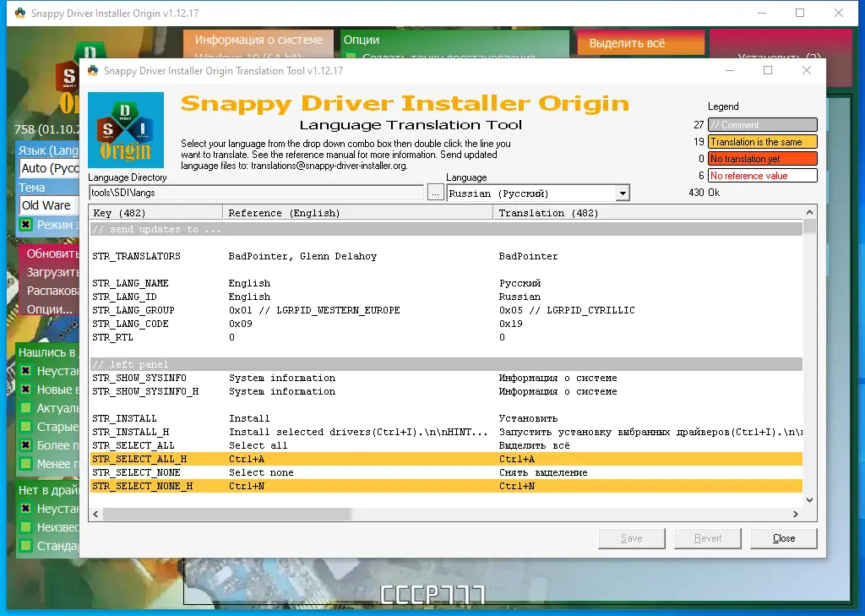Select the STR_LANG_CODE row
865x616 pixels.
pos(446,324)
